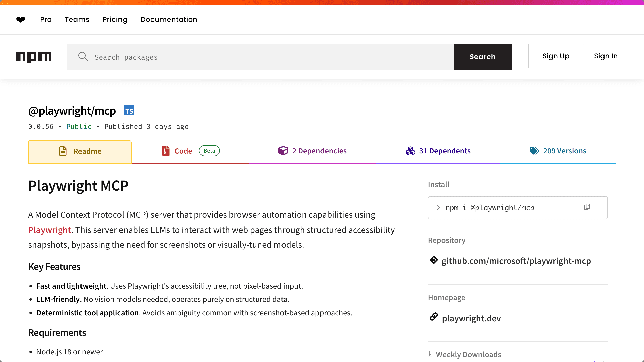The height and width of the screenshot is (362, 644).
Task: Open the 31 Dependents tab
Action: 445,151
